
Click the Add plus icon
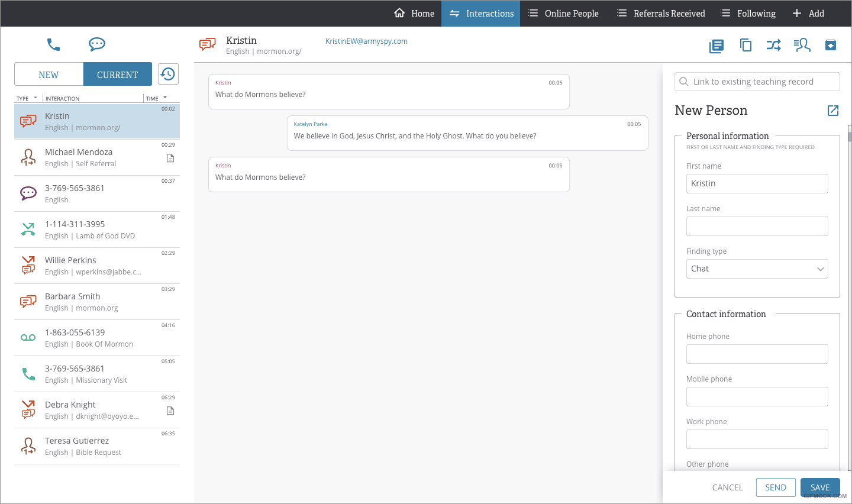click(x=797, y=13)
